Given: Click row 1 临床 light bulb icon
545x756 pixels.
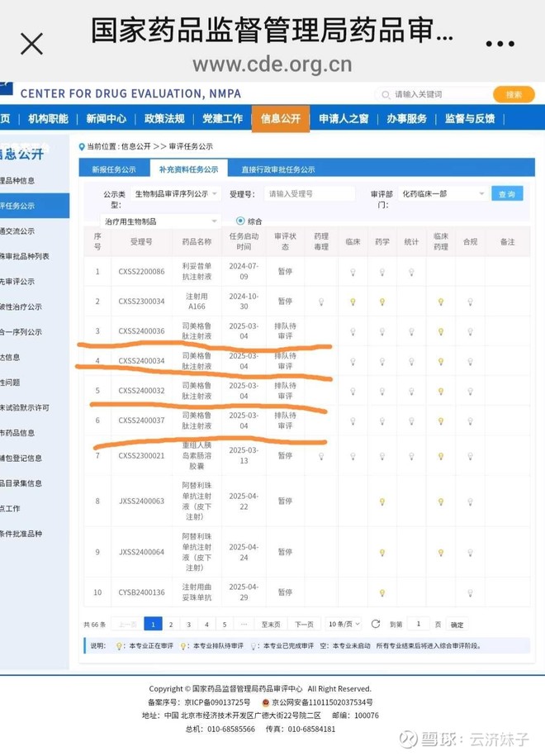Looking at the screenshot, I should coord(353,272).
